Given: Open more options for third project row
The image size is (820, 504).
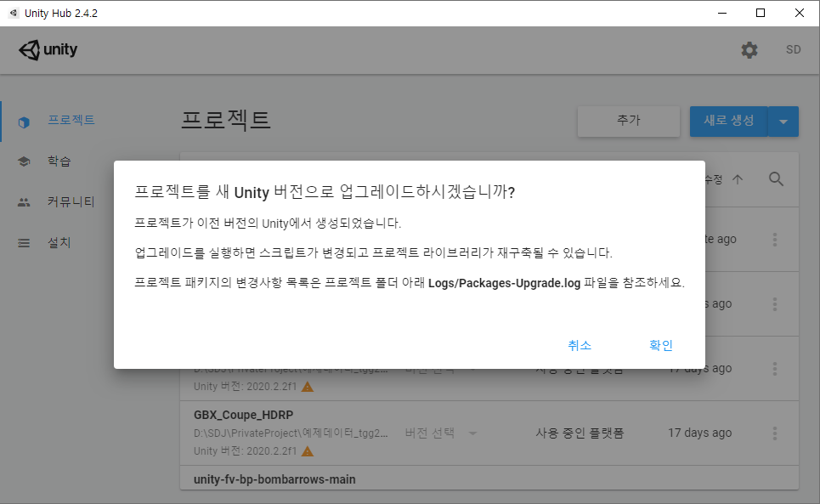Looking at the screenshot, I should 775,369.
